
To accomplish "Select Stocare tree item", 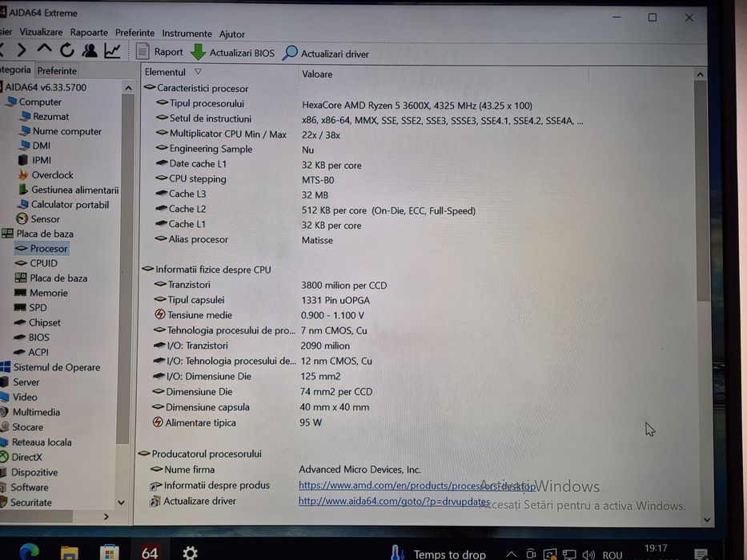I will pyautogui.click(x=22, y=427).
